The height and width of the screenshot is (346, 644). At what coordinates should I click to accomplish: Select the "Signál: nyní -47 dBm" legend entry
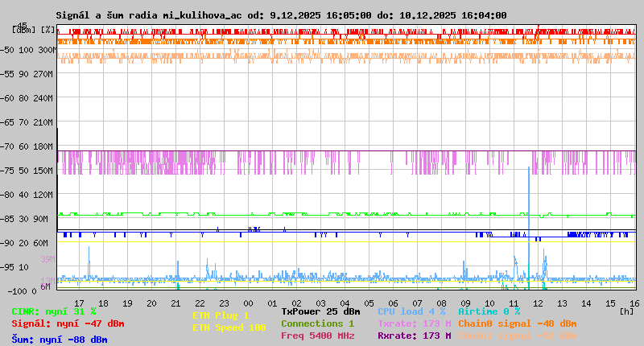[x=68, y=323]
